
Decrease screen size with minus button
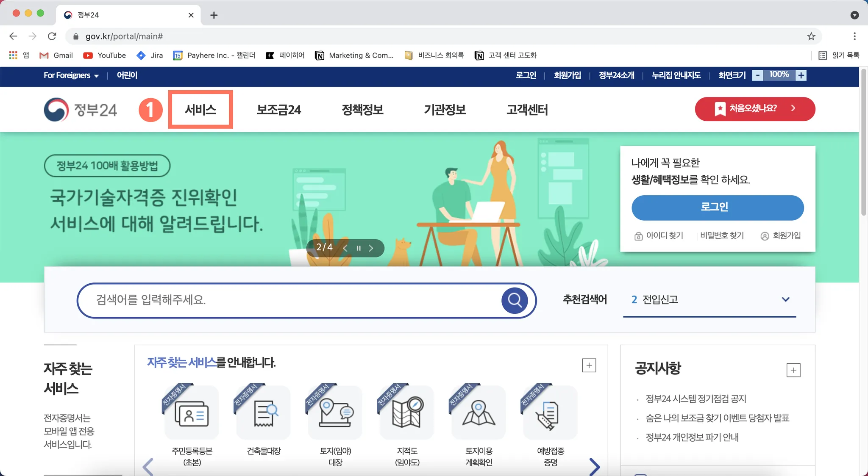click(x=758, y=75)
